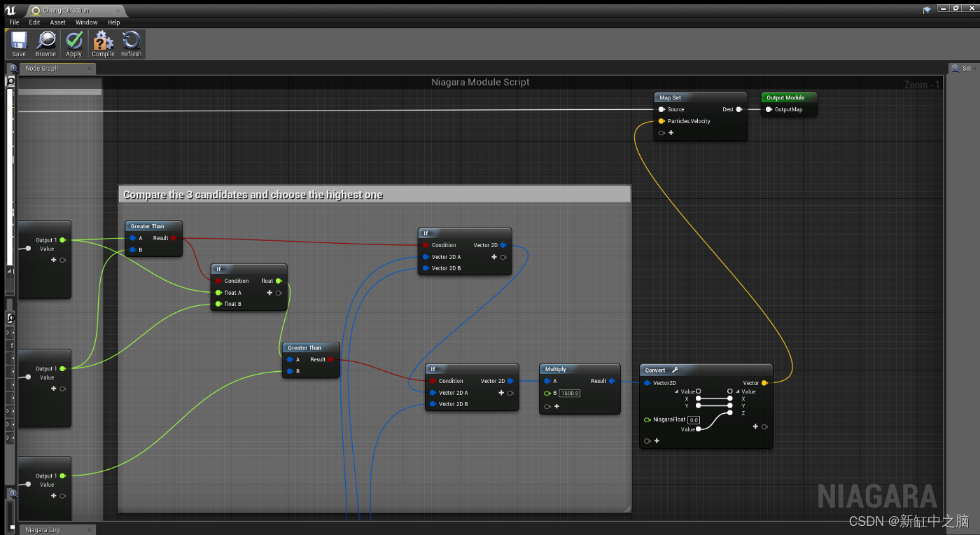This screenshot has height=535, width=980.
Task: Click the wrench icon on Convert node
Action: [x=675, y=370]
